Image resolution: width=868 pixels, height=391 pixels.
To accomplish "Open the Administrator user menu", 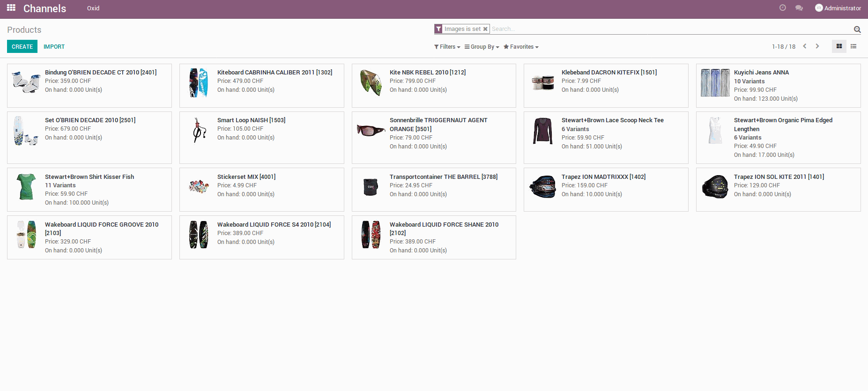I will tap(838, 8).
